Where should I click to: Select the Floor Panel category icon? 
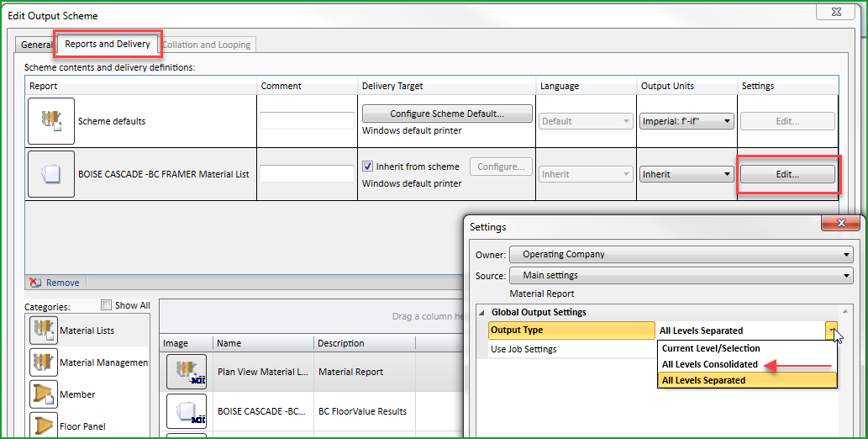click(44, 426)
